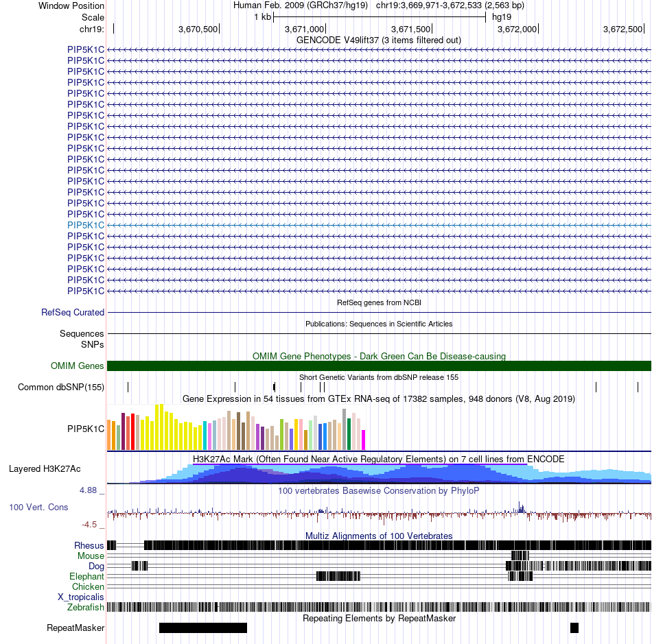Click the chr19: ruler label
Screen dimensions: 652x644
[x=92, y=29]
